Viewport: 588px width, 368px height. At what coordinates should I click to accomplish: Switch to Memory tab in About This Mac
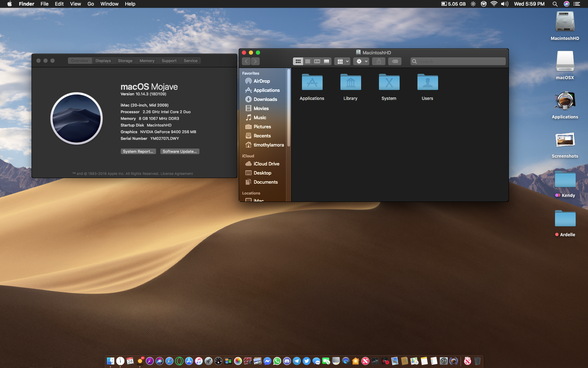click(147, 61)
